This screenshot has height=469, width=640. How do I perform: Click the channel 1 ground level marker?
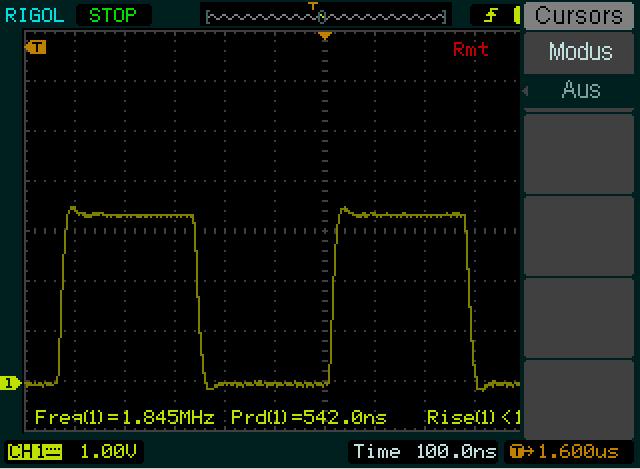(x=10, y=383)
